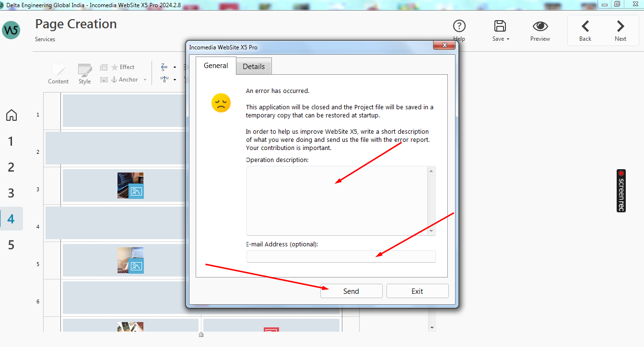
Task: Click the Operation description text area
Action: pos(337,200)
